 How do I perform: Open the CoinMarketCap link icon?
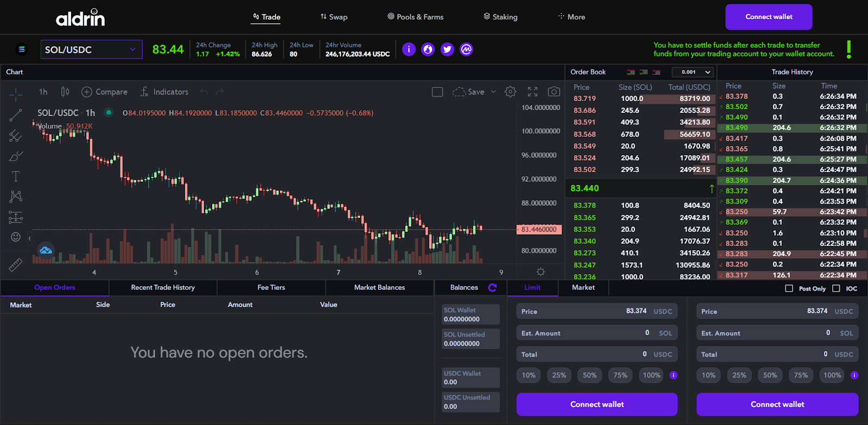click(x=467, y=49)
